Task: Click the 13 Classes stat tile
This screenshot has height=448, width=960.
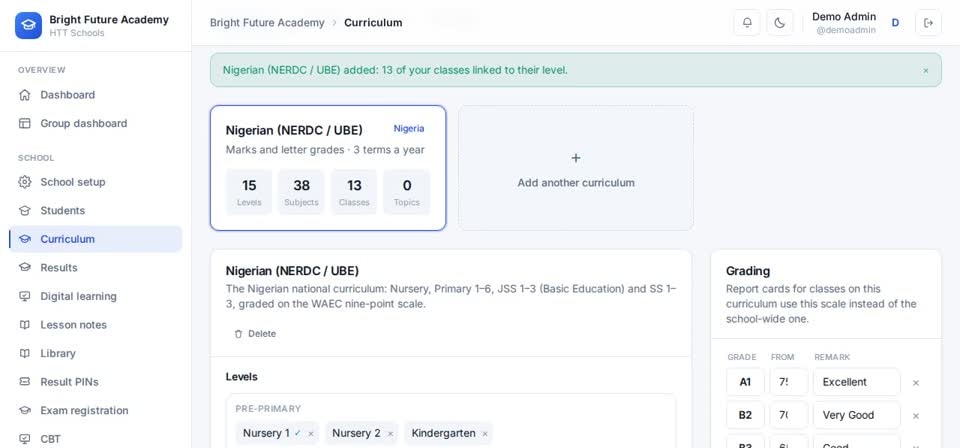Action: click(x=354, y=192)
